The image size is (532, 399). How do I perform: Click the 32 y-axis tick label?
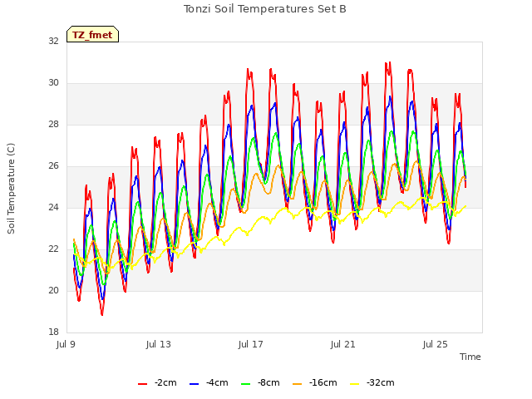click(53, 41)
